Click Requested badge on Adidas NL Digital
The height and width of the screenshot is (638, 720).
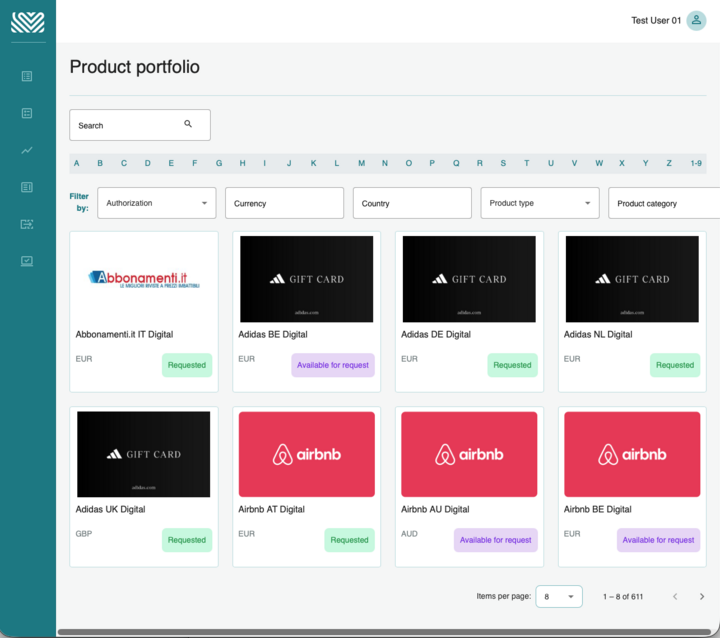coord(675,365)
